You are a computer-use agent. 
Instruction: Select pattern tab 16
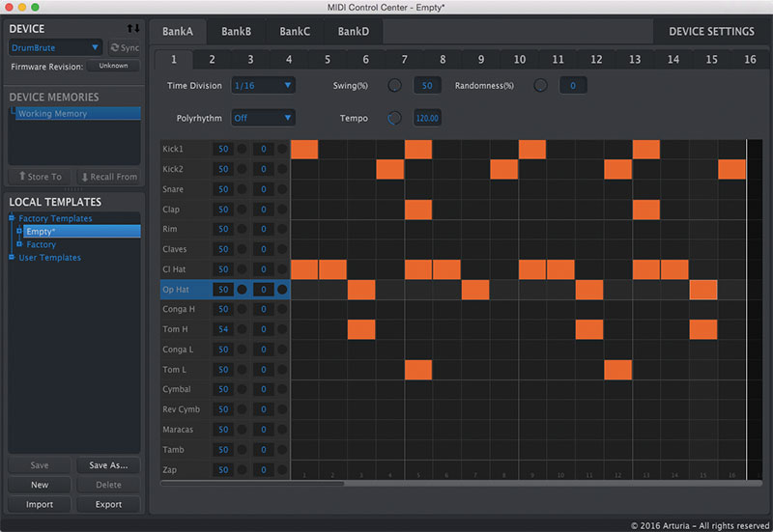point(750,60)
